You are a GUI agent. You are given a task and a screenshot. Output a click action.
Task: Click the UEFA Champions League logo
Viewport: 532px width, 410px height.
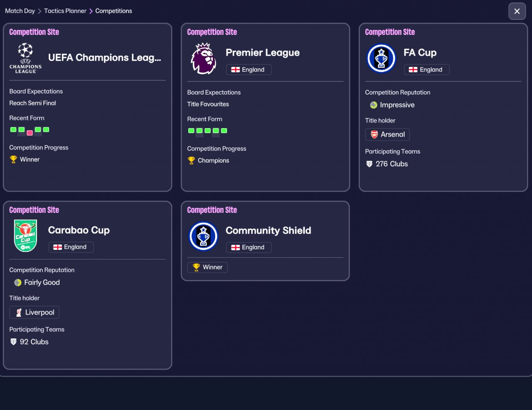pyautogui.click(x=25, y=58)
